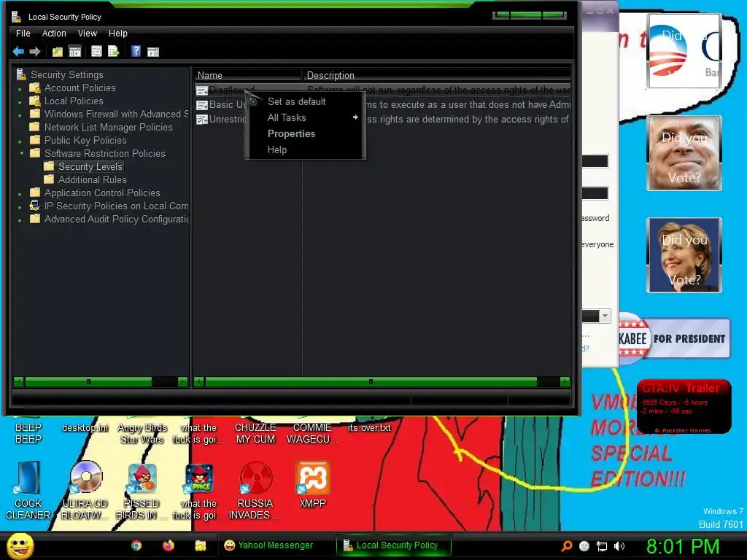Click the KABEE FOR PRESIDENT gadget
Screen dimensions: 747x560
[674, 338]
